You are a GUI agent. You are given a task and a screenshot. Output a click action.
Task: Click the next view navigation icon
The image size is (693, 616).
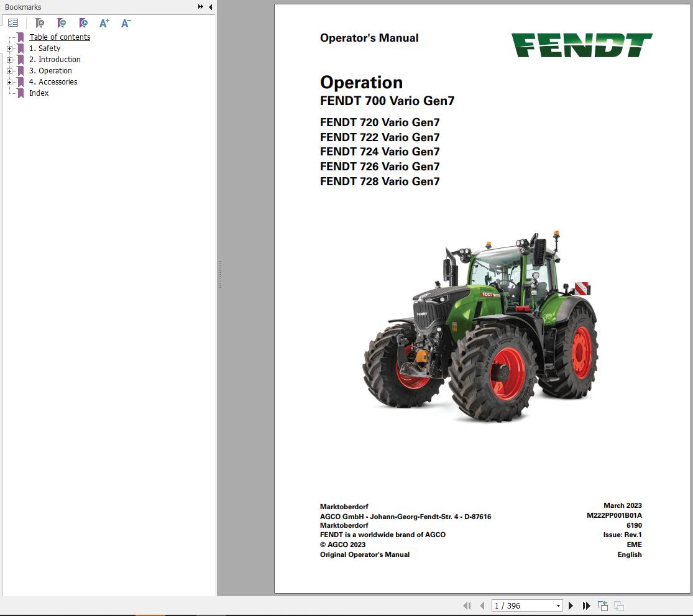point(619,606)
